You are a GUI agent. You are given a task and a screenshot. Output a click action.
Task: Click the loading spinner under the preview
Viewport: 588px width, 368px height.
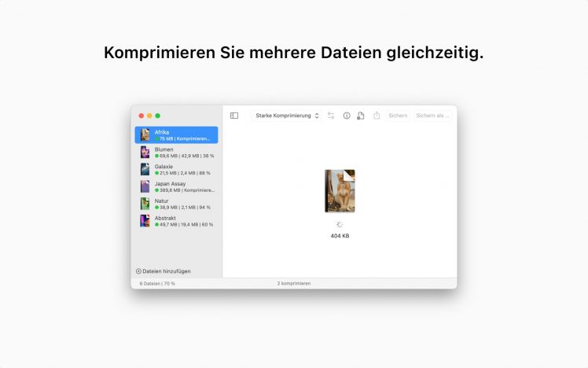(340, 224)
